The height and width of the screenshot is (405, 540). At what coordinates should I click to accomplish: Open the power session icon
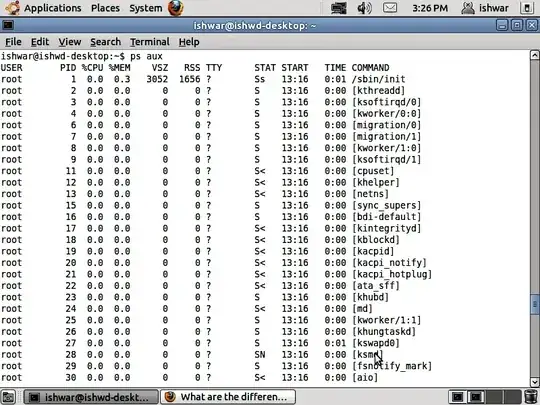point(527,8)
